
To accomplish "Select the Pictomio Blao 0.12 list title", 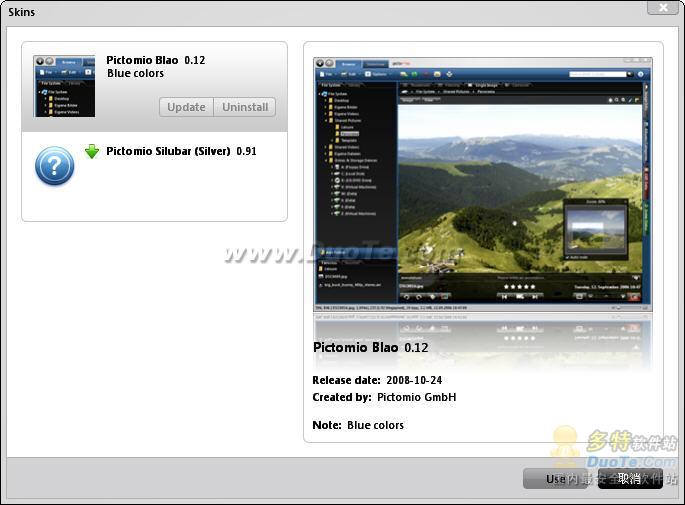I will (156, 60).
